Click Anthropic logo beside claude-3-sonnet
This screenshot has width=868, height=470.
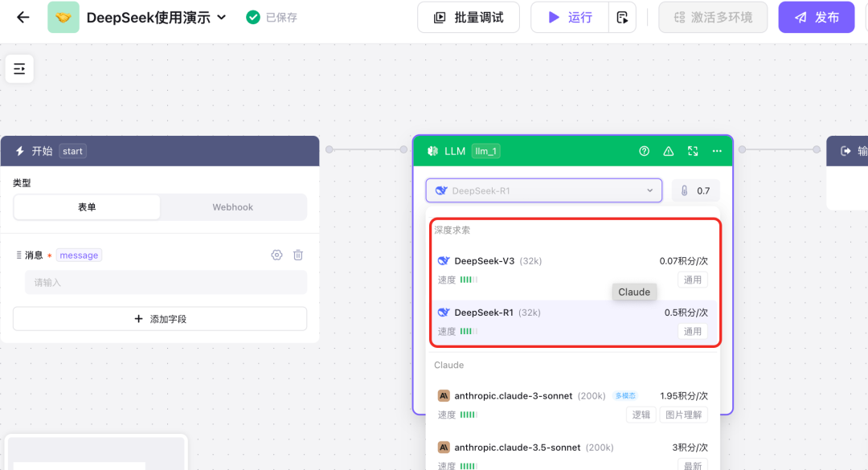click(x=444, y=396)
